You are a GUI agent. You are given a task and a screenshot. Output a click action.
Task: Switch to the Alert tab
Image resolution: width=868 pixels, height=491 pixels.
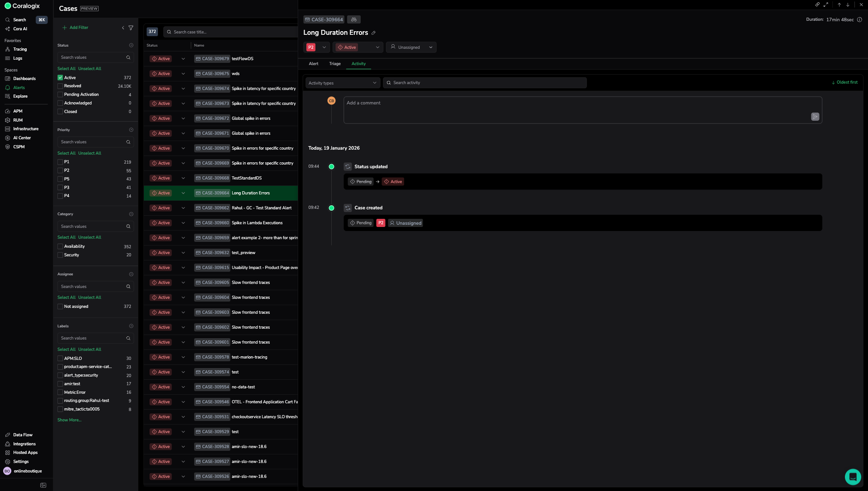(x=313, y=64)
